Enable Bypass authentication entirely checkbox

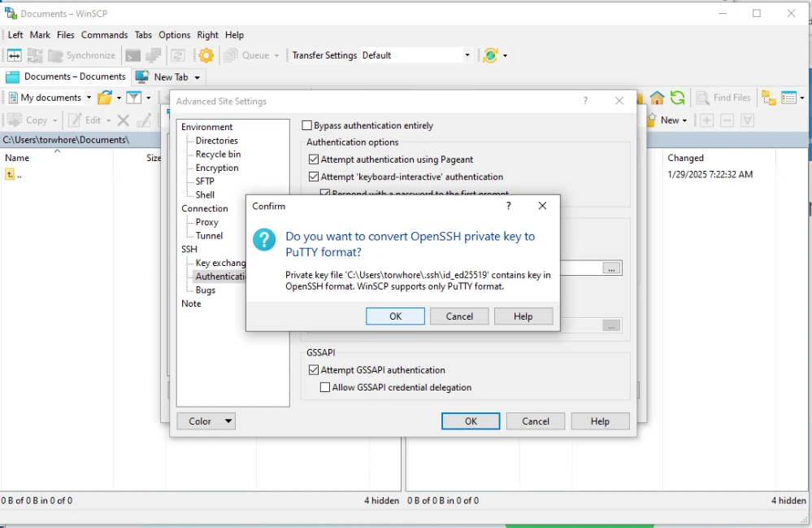tap(307, 126)
